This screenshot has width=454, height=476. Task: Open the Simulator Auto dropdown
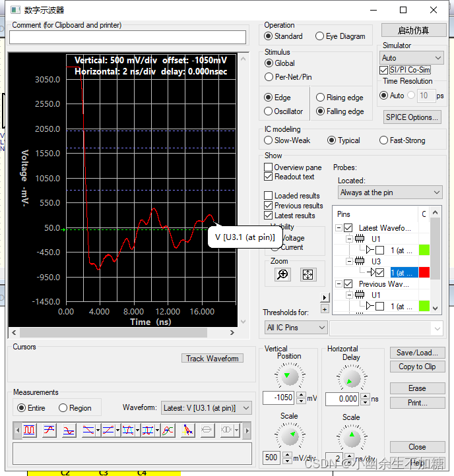coord(412,57)
